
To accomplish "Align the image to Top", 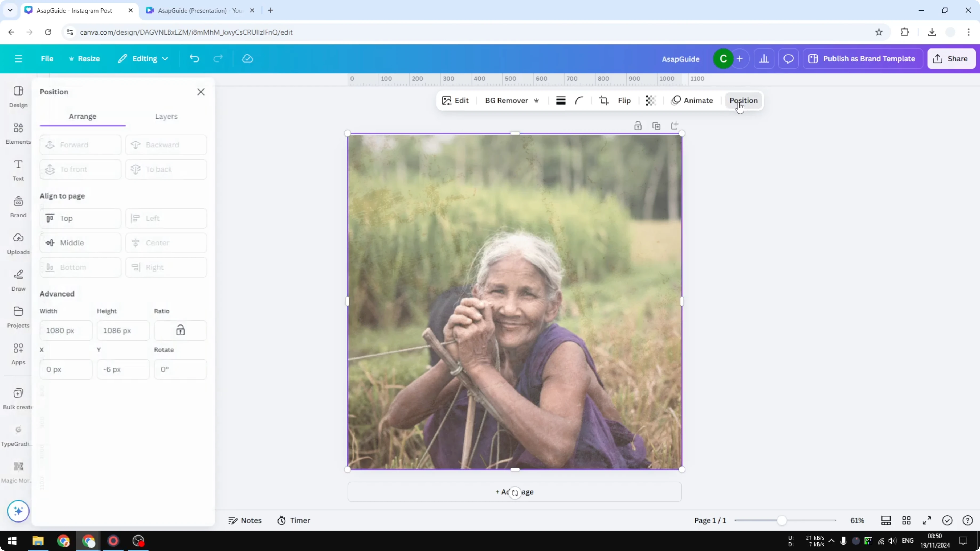I will (x=80, y=218).
